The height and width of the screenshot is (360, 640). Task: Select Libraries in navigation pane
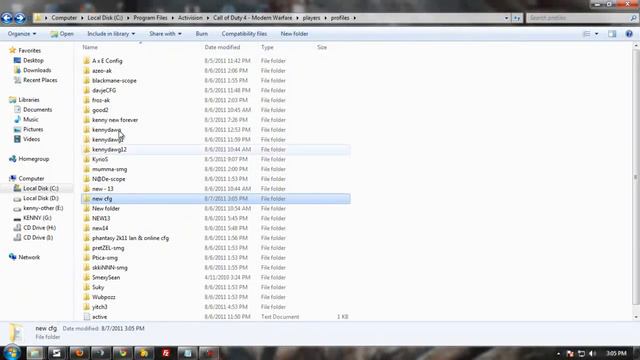coord(29,100)
